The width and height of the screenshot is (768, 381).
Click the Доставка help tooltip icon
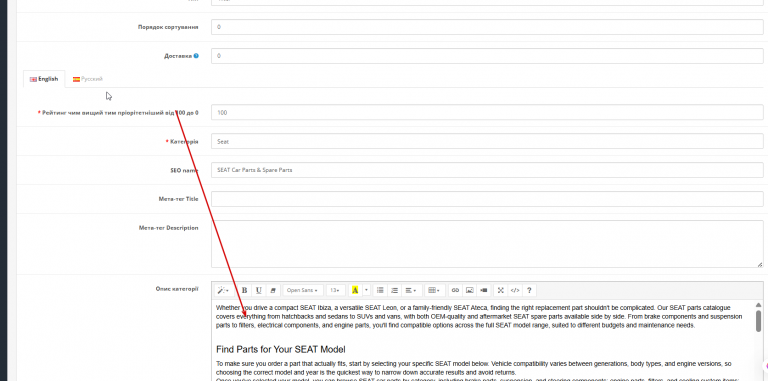196,56
